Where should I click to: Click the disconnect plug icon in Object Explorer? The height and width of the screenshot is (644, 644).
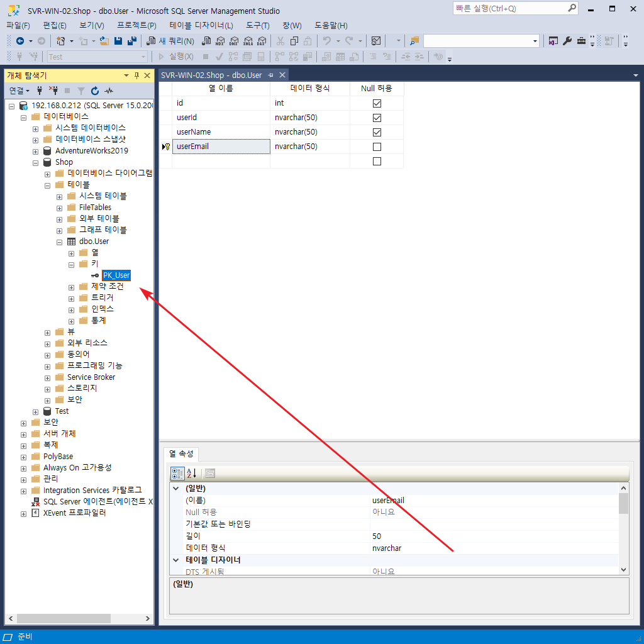click(x=53, y=91)
